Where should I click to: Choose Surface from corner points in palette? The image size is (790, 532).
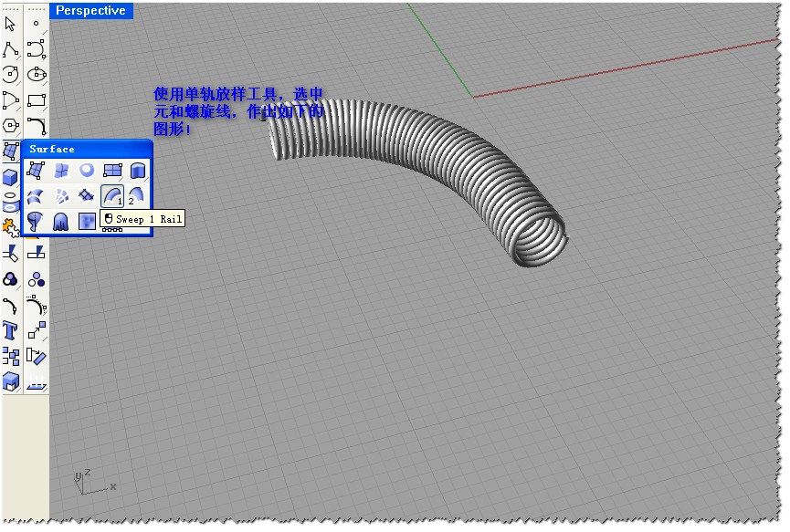tap(36, 171)
